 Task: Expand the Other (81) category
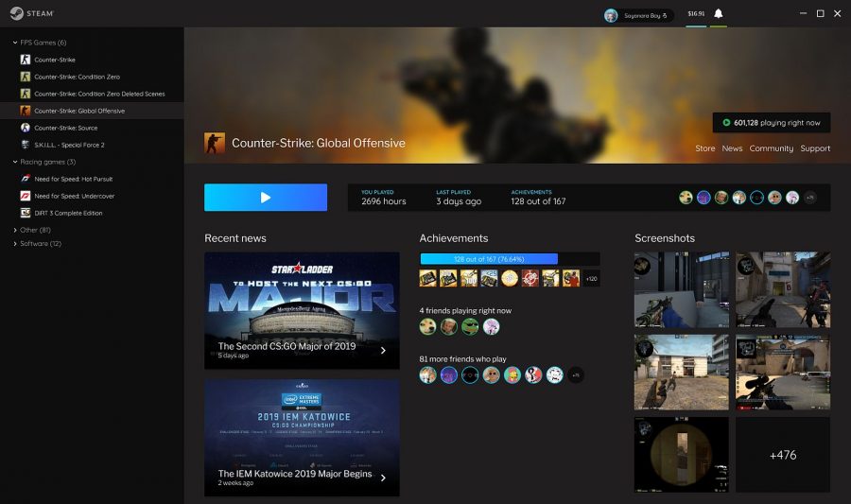click(15, 230)
